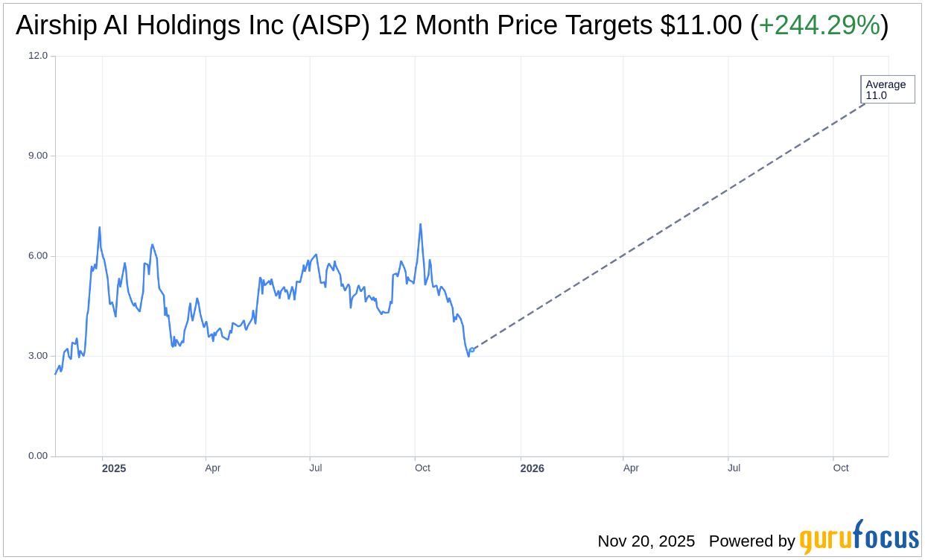Click the Nov 20, 2025 date text
The width and height of the screenshot is (925, 560).
point(646,541)
